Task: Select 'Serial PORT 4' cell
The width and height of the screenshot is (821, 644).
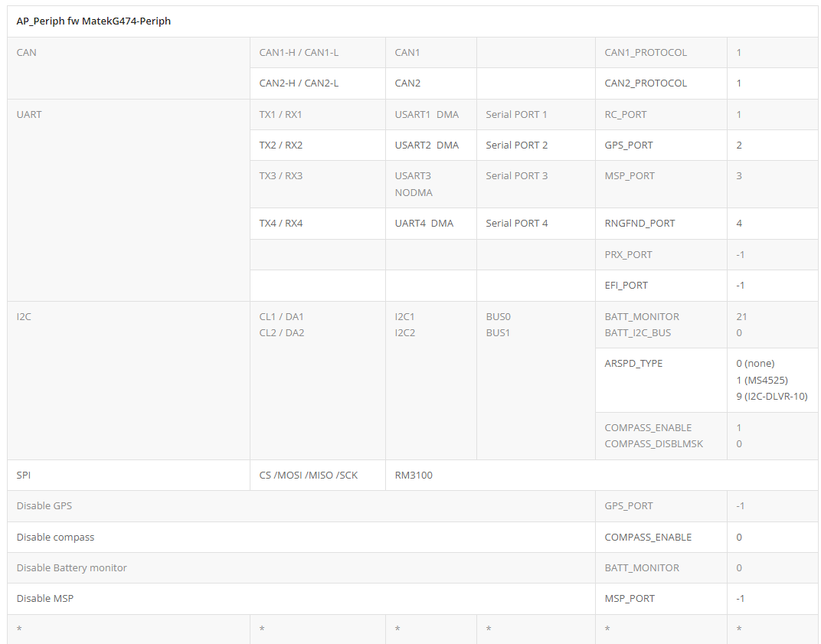Action: [535, 224]
